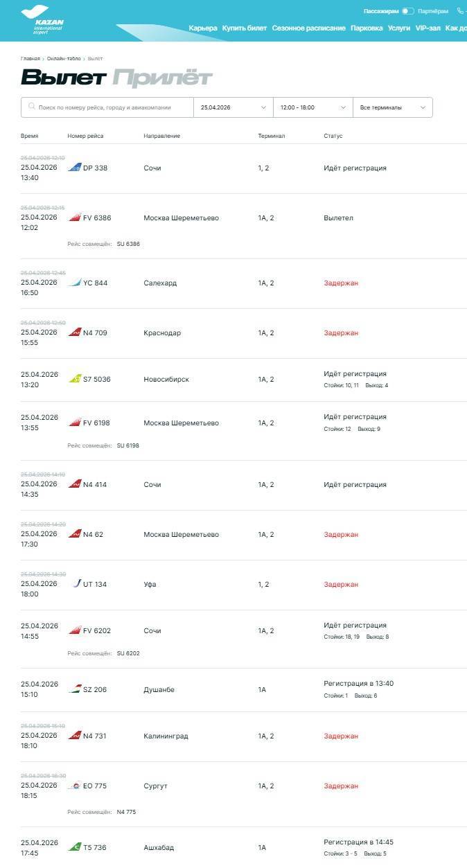
Task: Open the Сезонное расписание menu item
Action: [x=308, y=28]
